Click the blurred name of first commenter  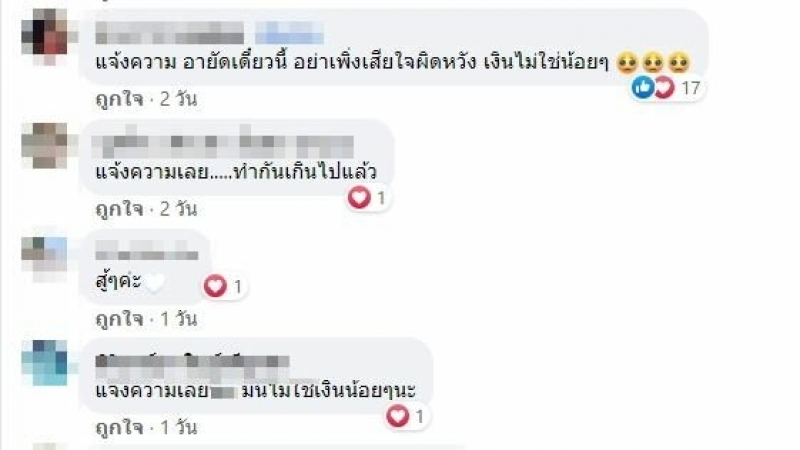click(169, 33)
